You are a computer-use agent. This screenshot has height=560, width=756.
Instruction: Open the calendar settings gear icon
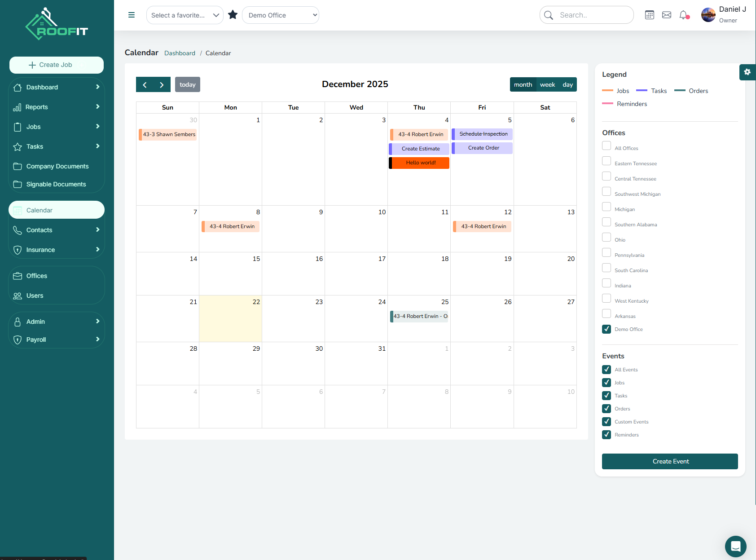coord(747,72)
